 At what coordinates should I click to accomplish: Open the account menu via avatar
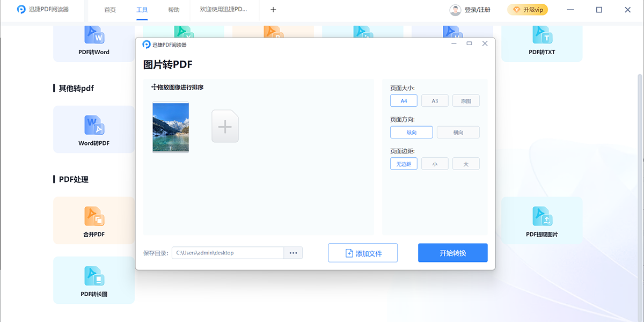[x=455, y=10]
